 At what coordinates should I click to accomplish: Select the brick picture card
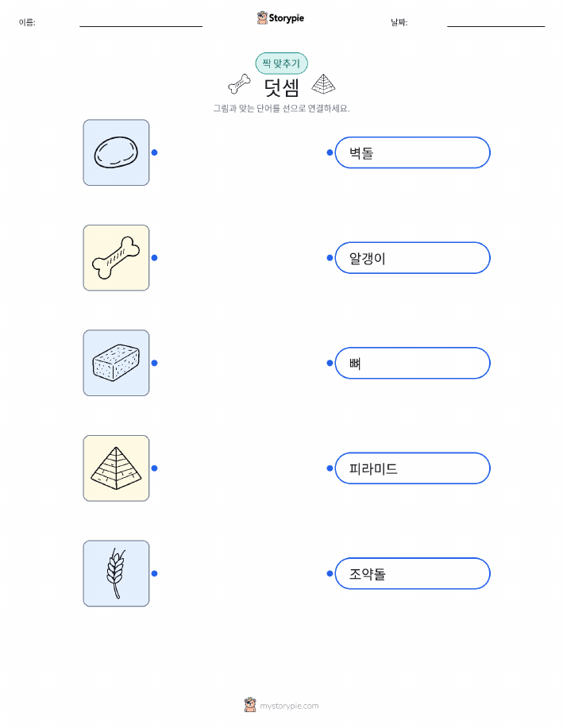(x=116, y=363)
